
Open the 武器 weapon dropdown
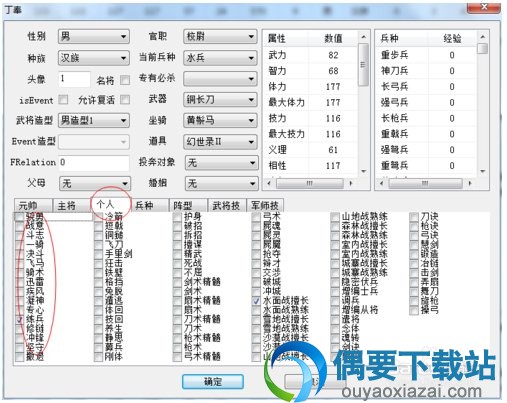click(x=220, y=99)
